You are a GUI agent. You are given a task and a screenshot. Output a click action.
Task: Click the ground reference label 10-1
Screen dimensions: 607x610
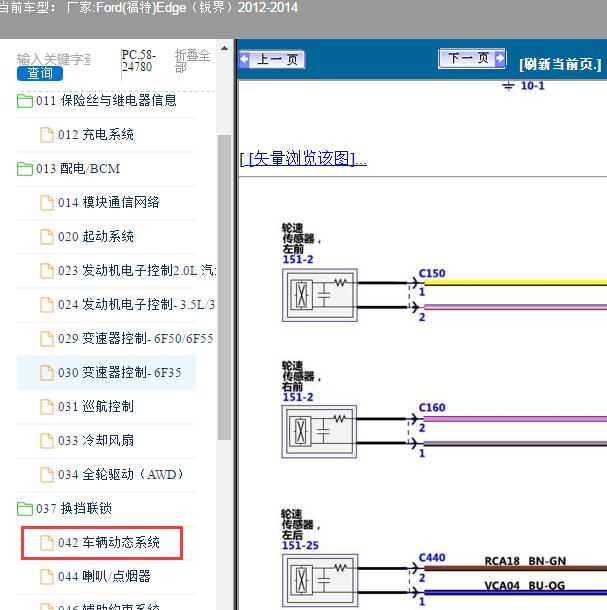click(x=532, y=86)
